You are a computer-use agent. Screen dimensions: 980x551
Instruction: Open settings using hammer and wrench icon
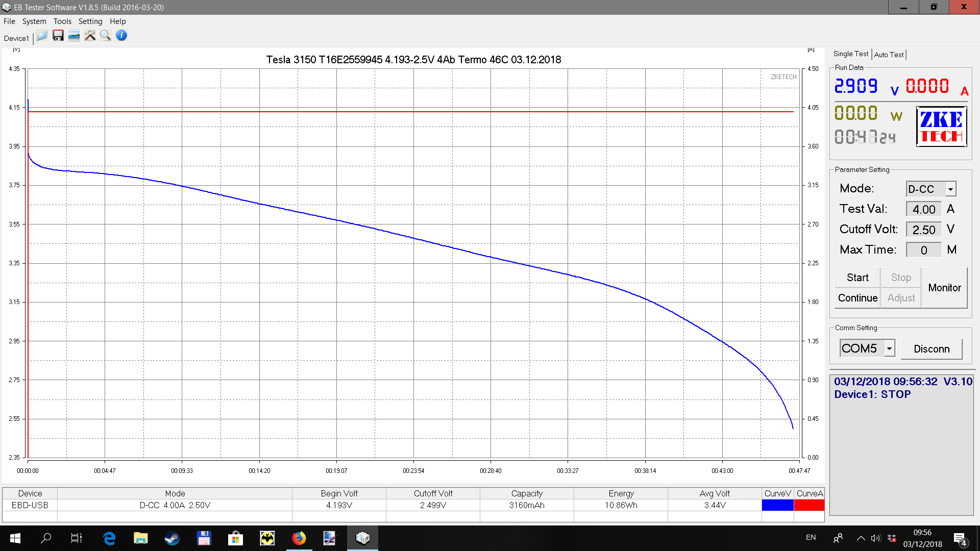point(90,36)
